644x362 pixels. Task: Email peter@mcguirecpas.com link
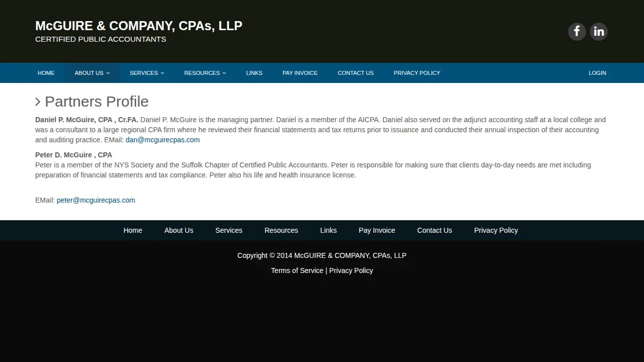96,200
